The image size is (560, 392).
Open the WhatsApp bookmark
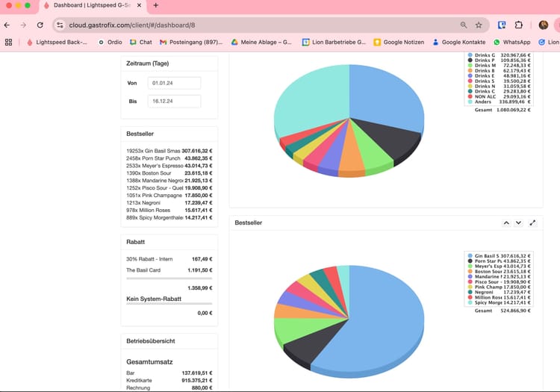pyautogui.click(x=511, y=42)
